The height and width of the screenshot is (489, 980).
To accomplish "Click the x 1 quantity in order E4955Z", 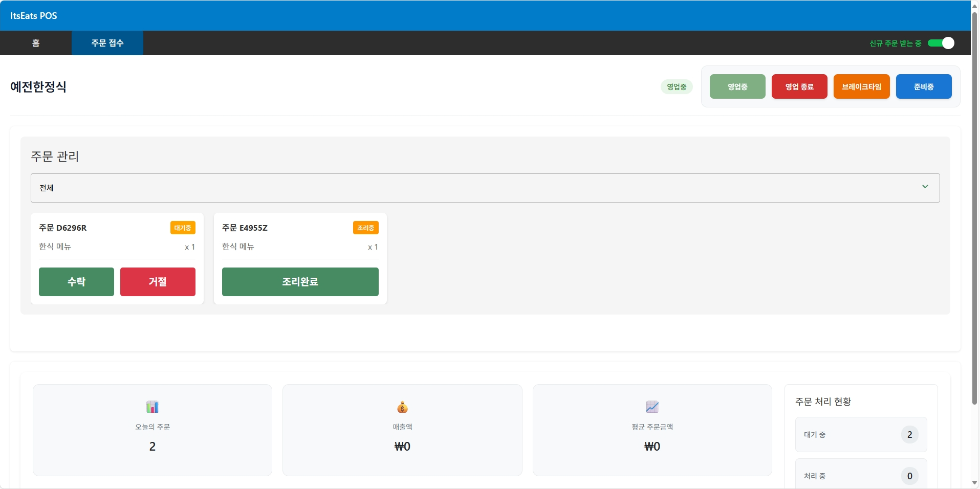I will click(373, 247).
